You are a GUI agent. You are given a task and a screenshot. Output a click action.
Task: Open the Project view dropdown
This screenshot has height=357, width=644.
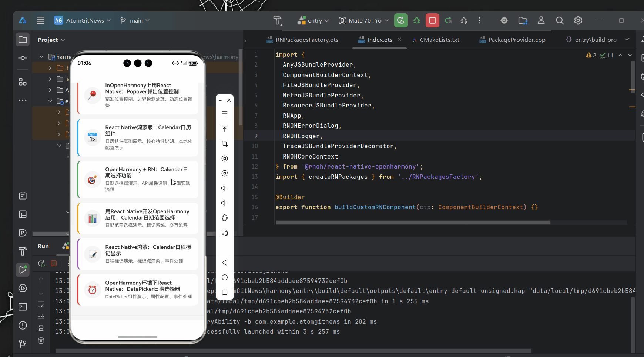point(51,40)
